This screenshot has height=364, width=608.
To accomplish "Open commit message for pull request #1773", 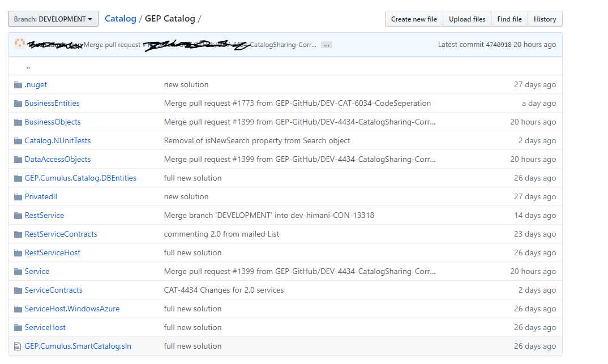I will [297, 103].
